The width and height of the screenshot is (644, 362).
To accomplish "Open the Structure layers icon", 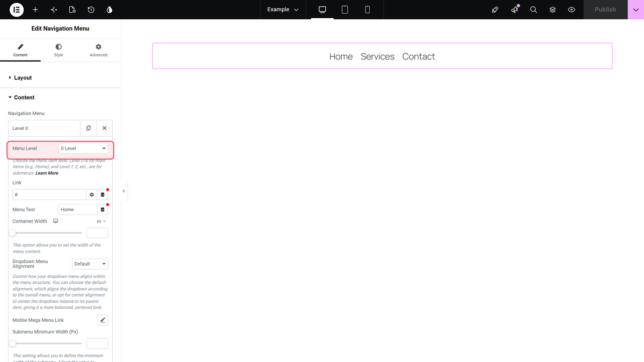I will pyautogui.click(x=552, y=10).
